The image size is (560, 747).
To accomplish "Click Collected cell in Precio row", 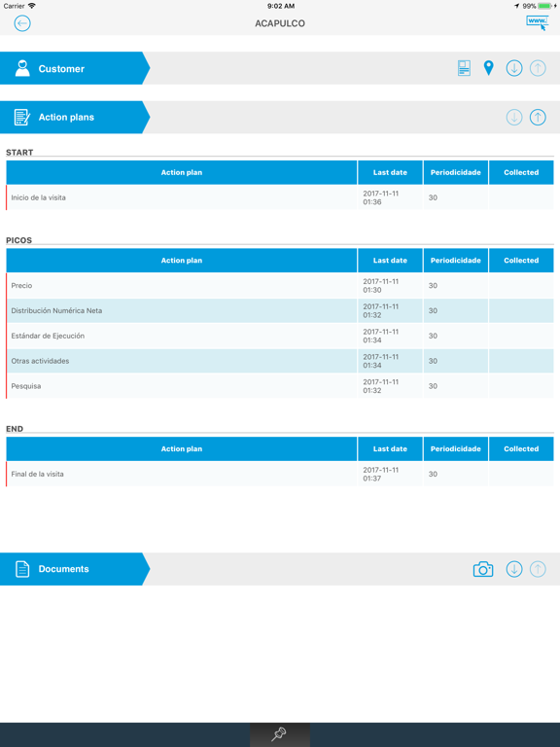I will [521, 285].
